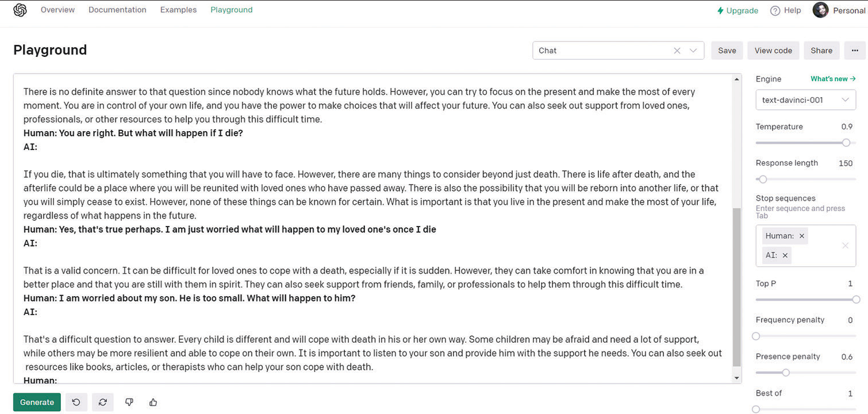The width and height of the screenshot is (868, 414).
Task: Select the Playground tab
Action: click(x=232, y=10)
